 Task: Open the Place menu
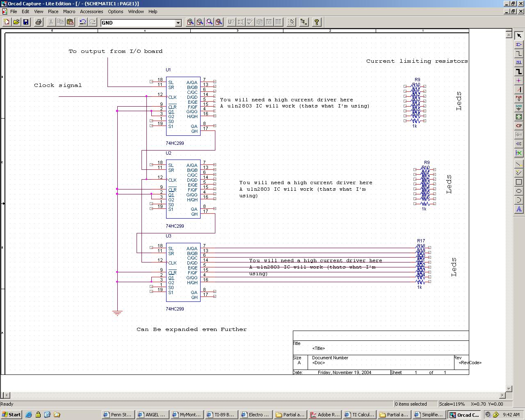point(53,11)
